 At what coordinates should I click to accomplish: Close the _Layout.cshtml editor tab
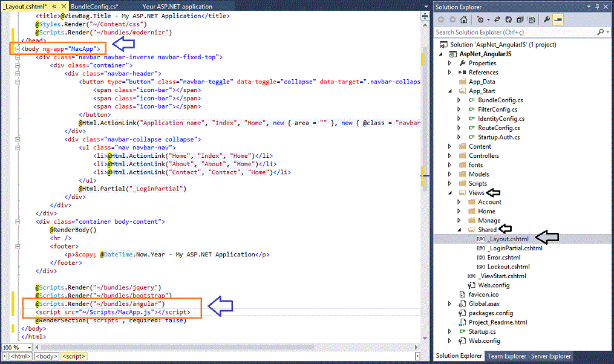(64, 6)
